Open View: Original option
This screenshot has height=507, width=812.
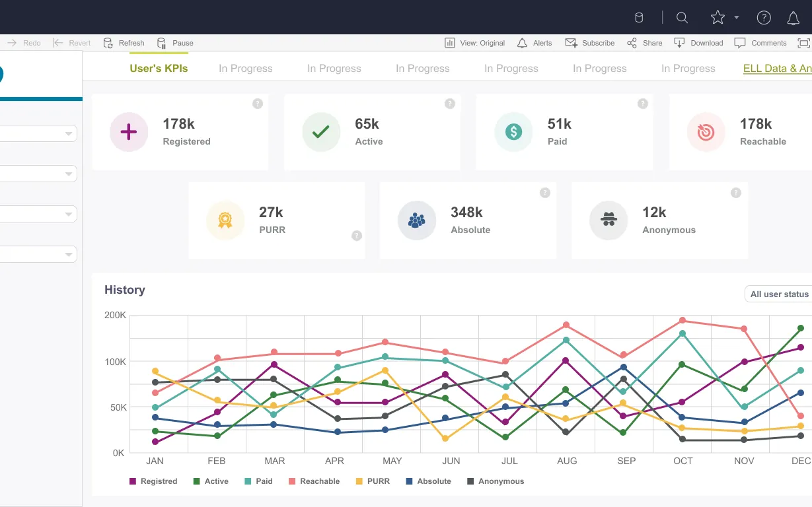[x=474, y=43]
